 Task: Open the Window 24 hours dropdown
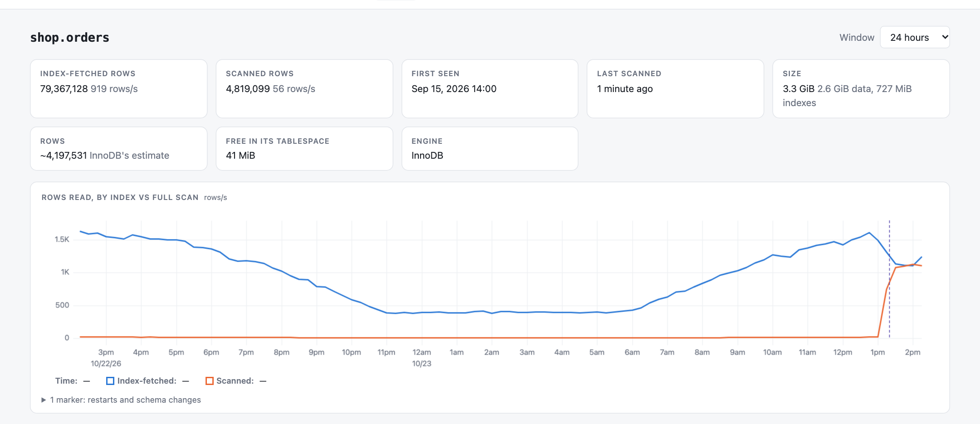pos(915,37)
